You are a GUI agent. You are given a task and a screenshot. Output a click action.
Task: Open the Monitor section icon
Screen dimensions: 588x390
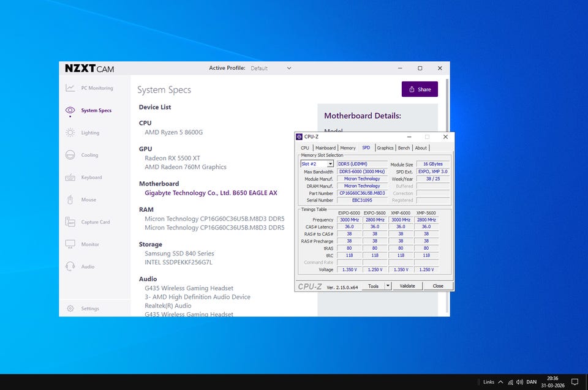tap(70, 244)
